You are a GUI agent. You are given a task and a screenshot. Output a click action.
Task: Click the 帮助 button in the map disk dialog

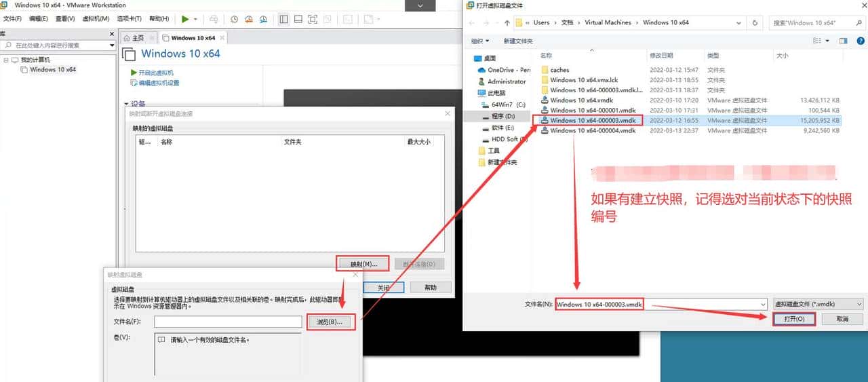(431, 288)
